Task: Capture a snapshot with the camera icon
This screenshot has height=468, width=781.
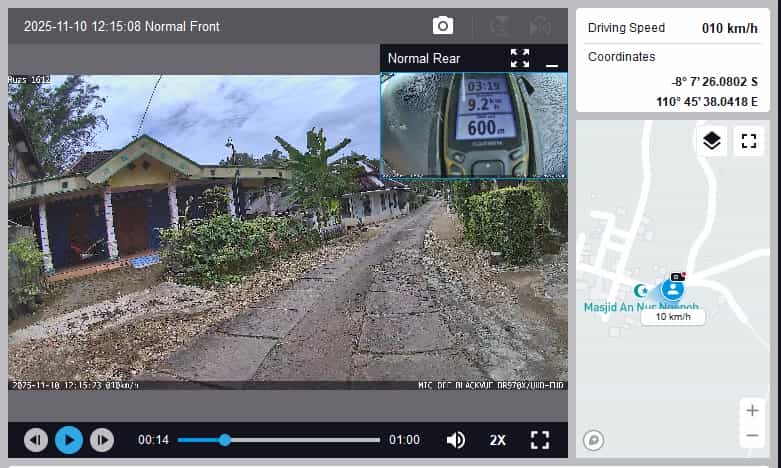Action: (443, 26)
